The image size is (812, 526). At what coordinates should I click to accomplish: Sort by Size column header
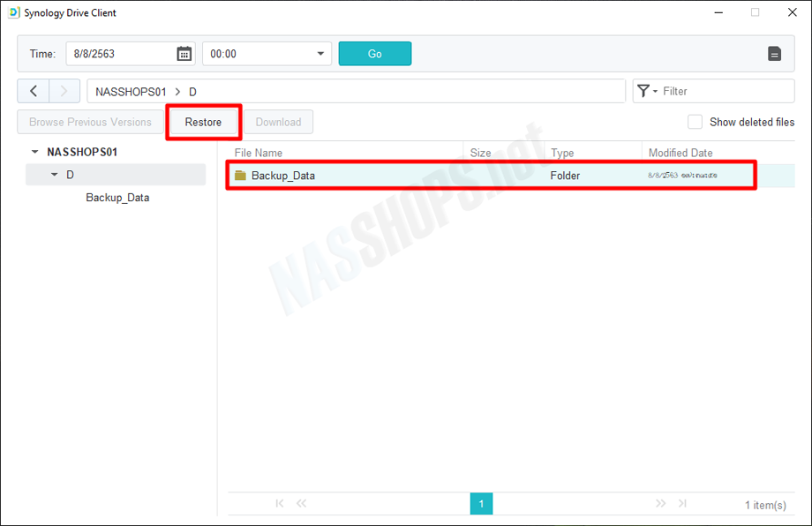coord(480,153)
